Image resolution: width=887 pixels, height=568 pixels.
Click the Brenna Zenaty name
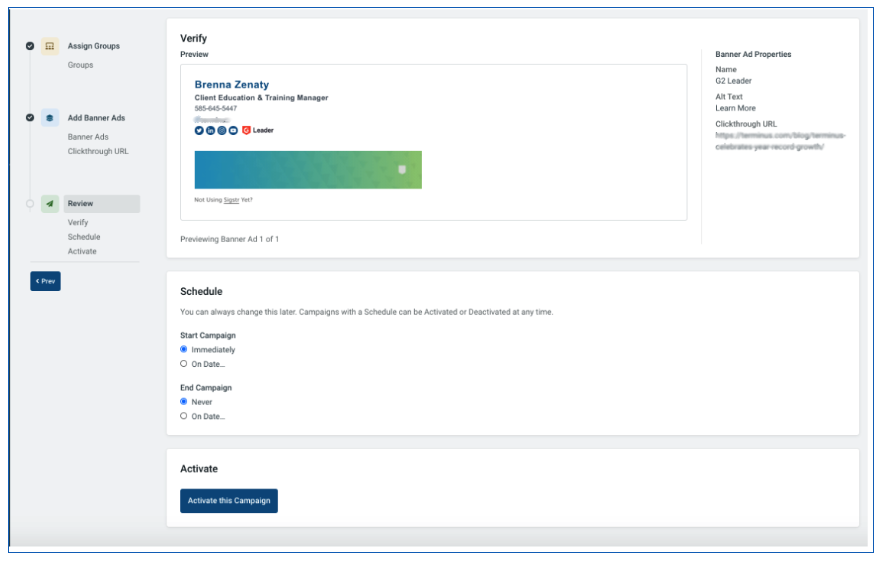tap(232, 85)
